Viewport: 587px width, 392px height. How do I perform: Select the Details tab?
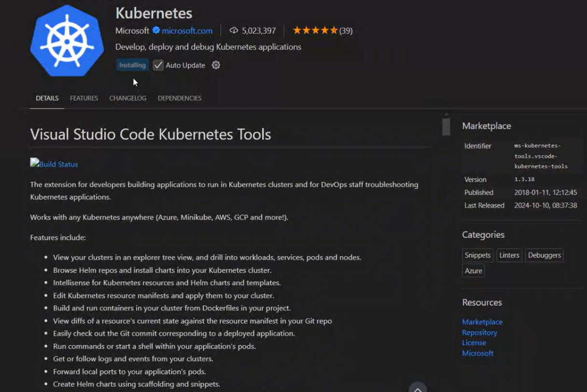point(47,98)
